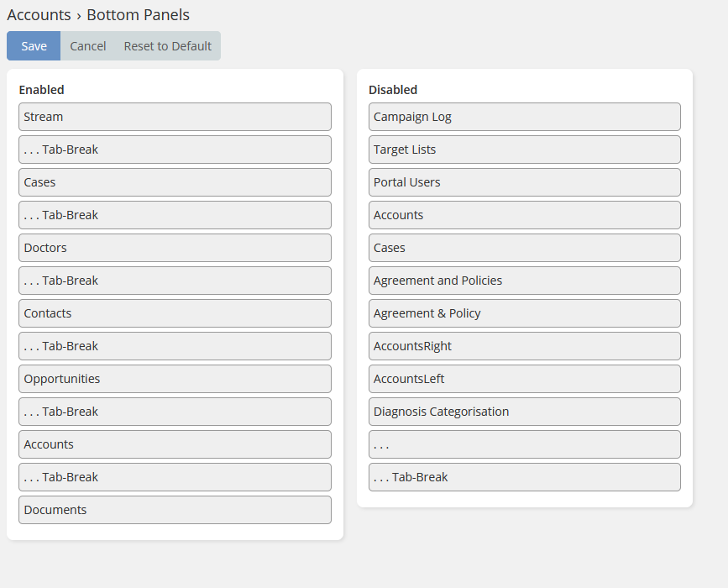Open the Accounts breadcrumb link
The height and width of the screenshot is (588, 728).
pos(39,15)
